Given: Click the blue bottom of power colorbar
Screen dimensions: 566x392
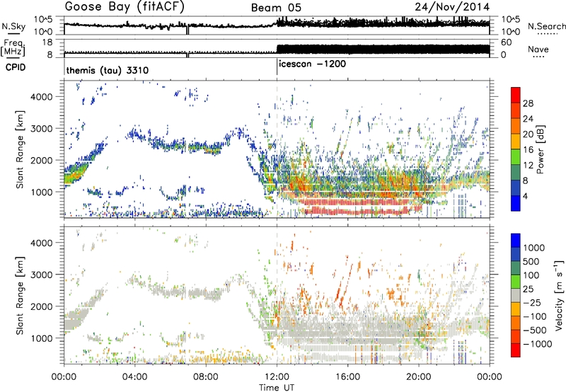Looking at the screenshot, I should point(516,203).
